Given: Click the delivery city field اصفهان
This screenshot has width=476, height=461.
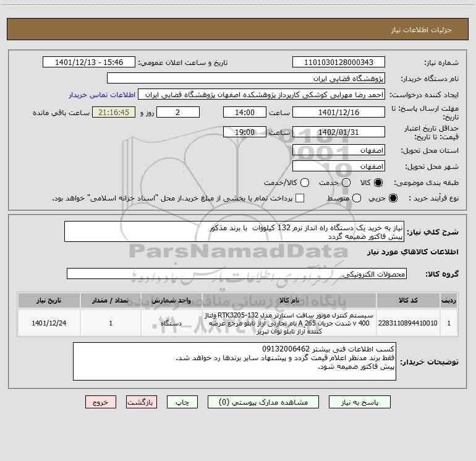Looking at the screenshot, I should click(x=339, y=166).
